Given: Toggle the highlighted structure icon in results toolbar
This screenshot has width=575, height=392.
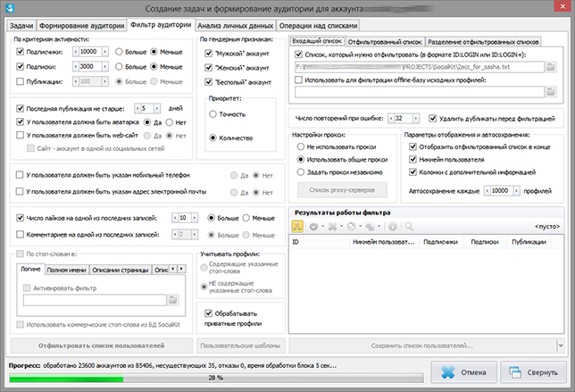Looking at the screenshot, I should [297, 227].
